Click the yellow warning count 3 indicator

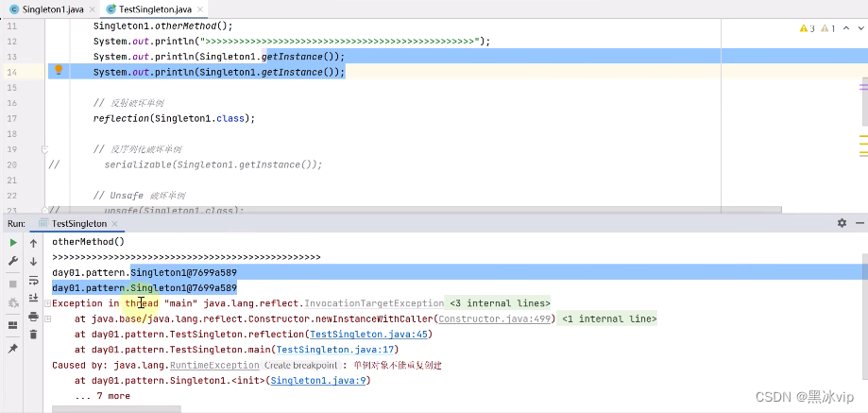tap(808, 28)
